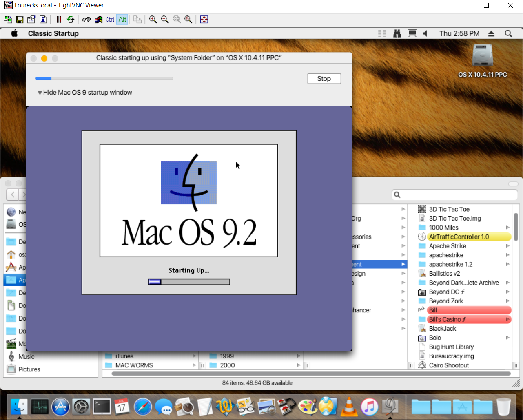Image resolution: width=523 pixels, height=420 pixels.
Task: Launch Terminal from the Dock
Action: 102,407
